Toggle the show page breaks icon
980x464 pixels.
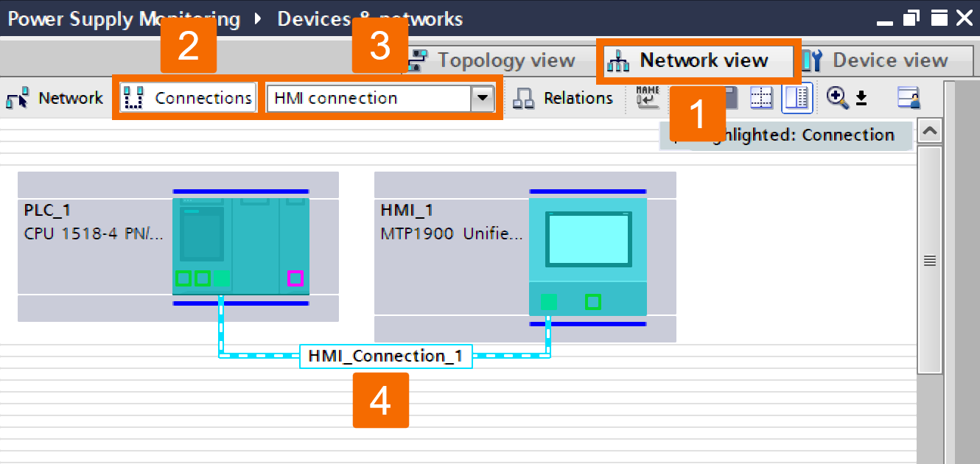pyautogui.click(x=762, y=98)
